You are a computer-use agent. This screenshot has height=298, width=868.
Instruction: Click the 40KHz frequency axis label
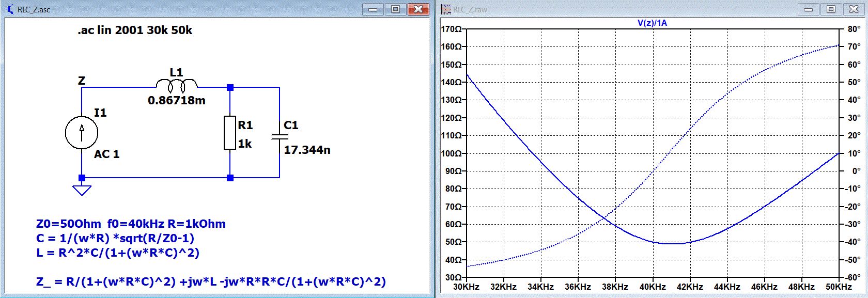653,287
